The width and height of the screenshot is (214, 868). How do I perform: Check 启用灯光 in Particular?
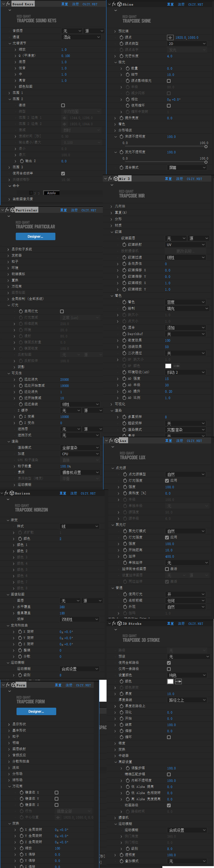(x=62, y=311)
